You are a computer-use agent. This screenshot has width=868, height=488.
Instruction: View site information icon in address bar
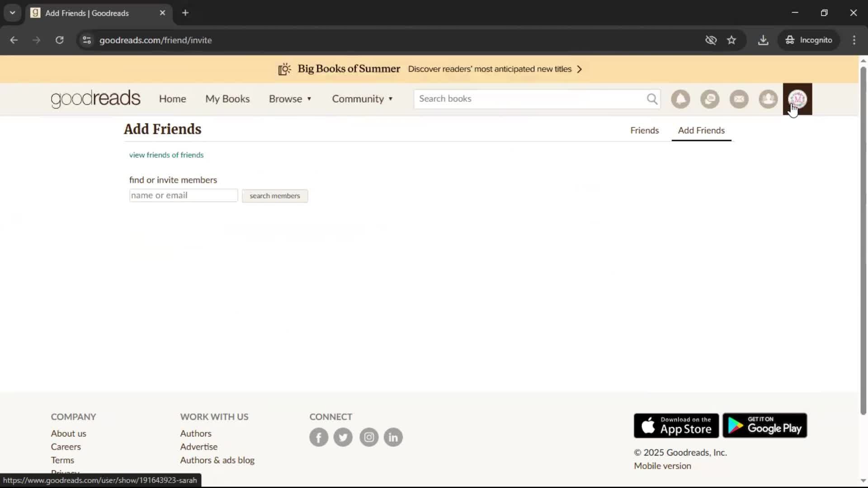(87, 40)
